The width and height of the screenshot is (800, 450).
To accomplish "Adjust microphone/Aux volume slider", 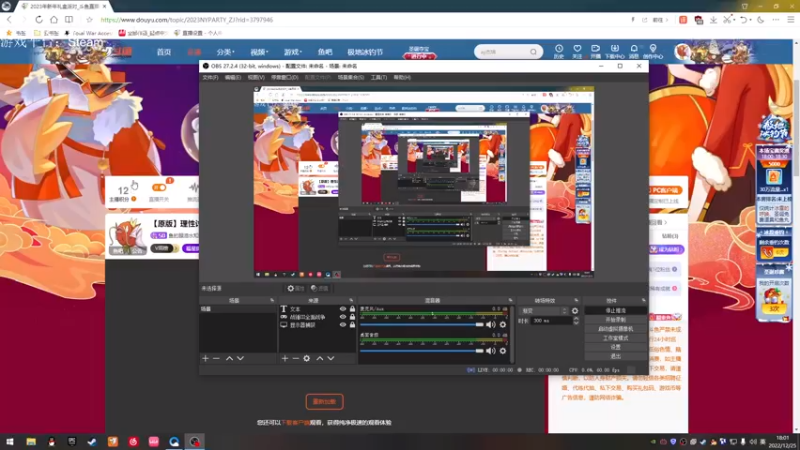I will tap(421, 324).
